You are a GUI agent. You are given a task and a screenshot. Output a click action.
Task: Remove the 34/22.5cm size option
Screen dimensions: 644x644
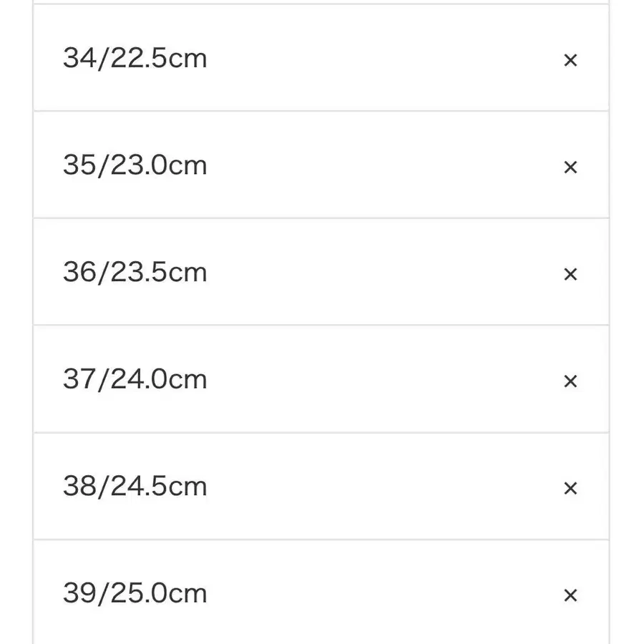tap(570, 59)
